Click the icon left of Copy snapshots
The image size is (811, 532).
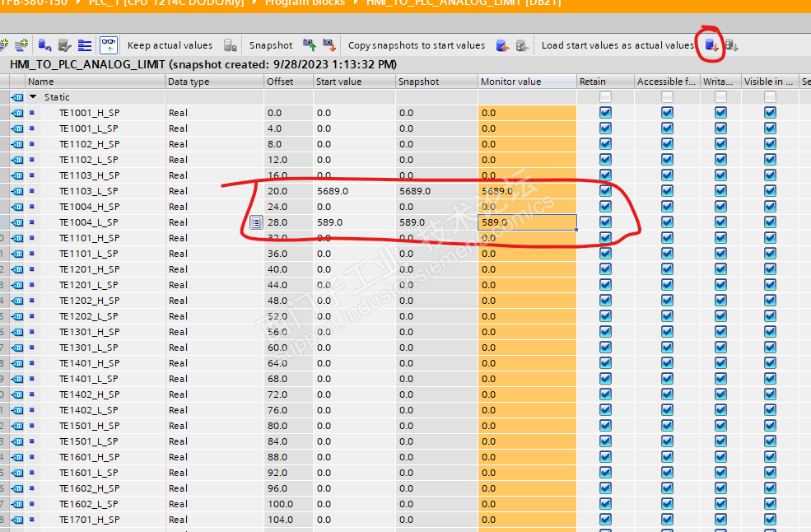tap(329, 45)
